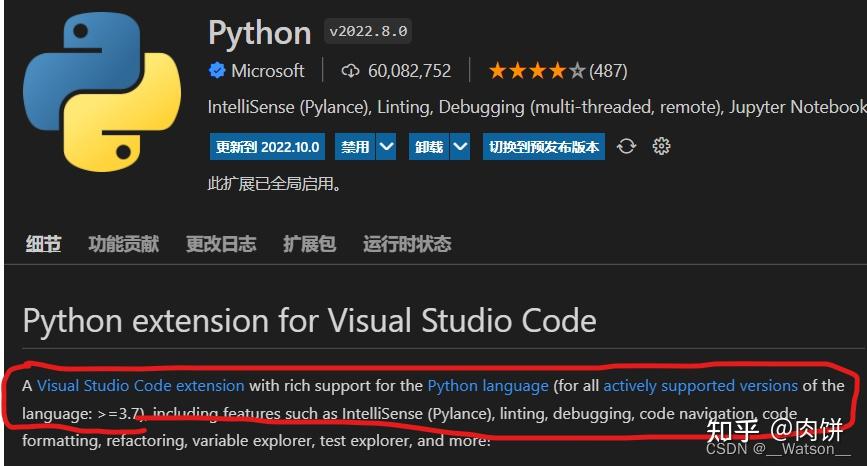Click the (487) rating count

(608, 71)
